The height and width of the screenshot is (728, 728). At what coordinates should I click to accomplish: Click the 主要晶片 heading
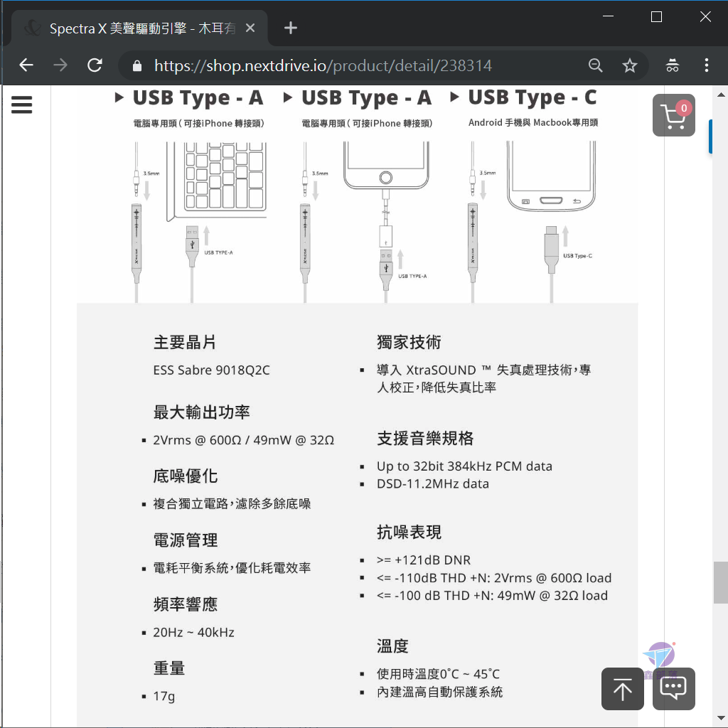[x=185, y=342]
